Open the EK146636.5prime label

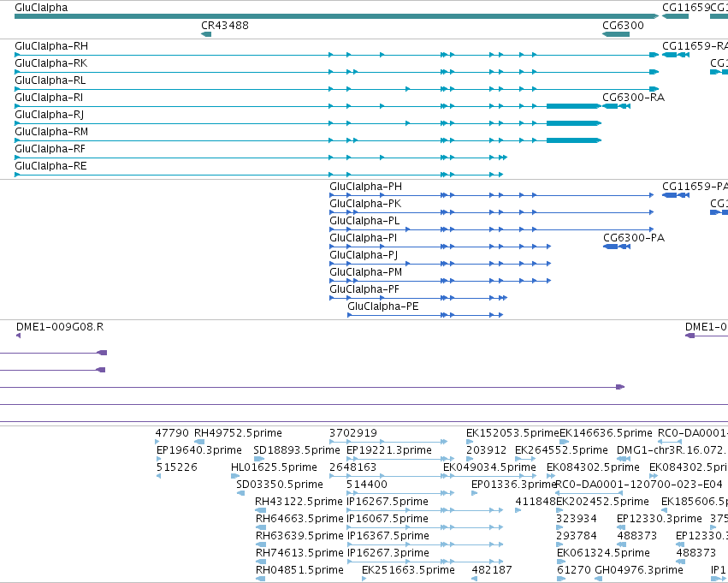click(606, 433)
